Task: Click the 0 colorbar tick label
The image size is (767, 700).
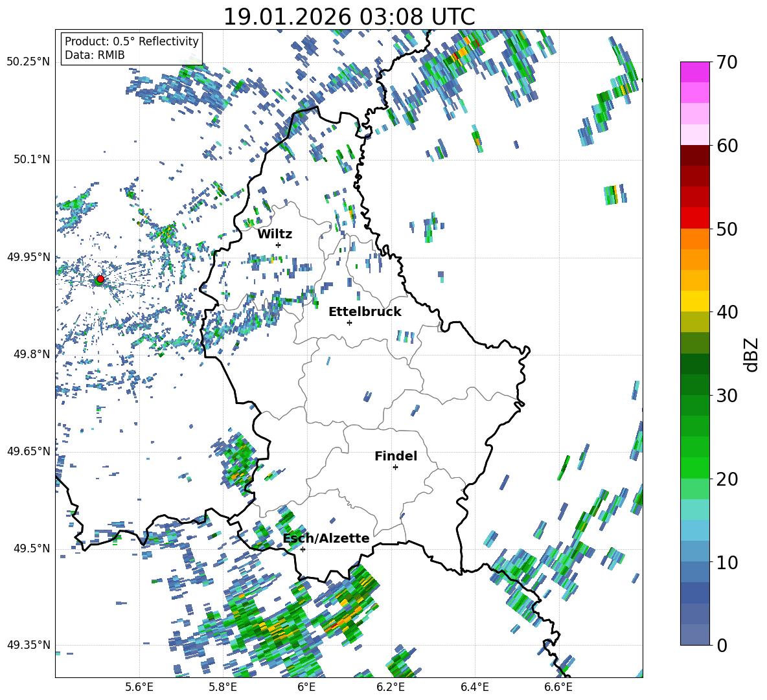Action: 721,645
